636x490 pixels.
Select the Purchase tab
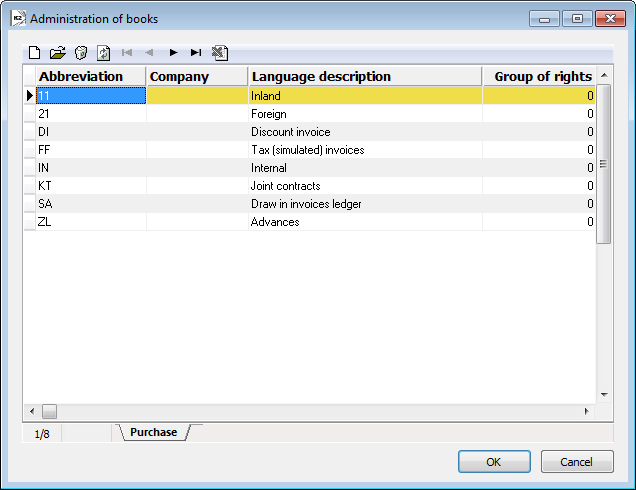click(154, 432)
